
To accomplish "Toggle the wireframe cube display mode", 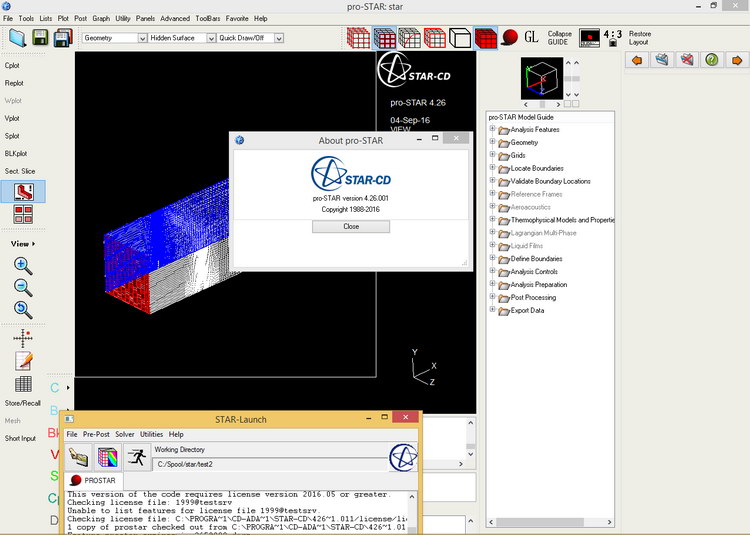I will [x=459, y=38].
